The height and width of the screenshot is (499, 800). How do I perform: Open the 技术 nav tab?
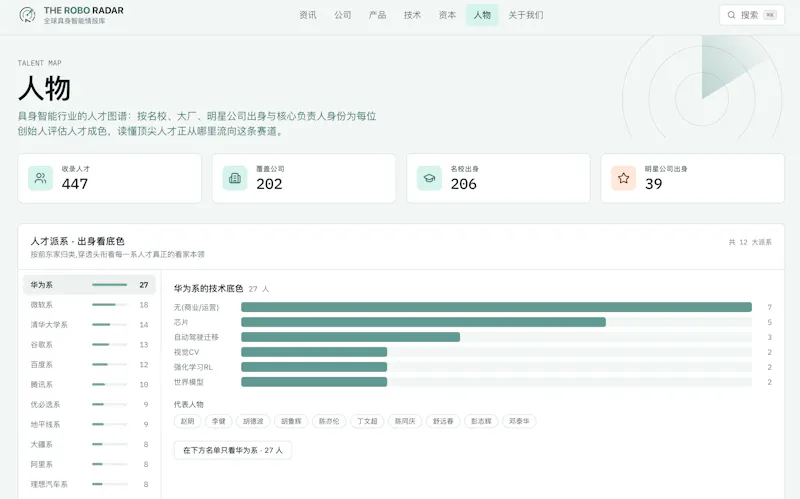412,15
